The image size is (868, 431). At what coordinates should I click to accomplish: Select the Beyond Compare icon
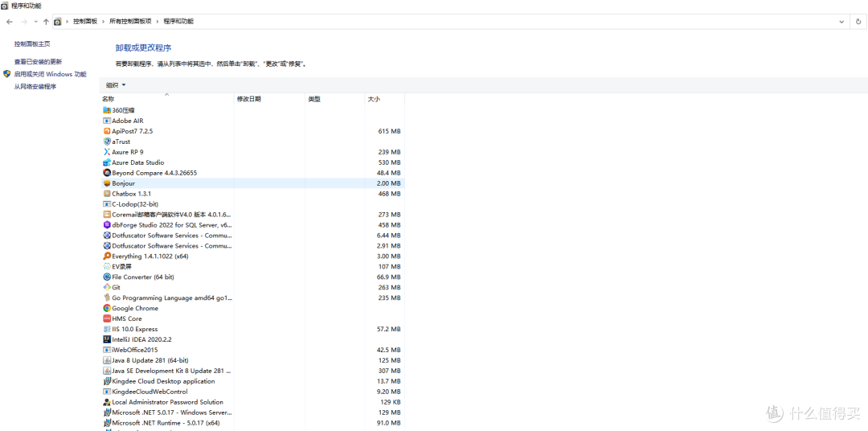coord(107,173)
